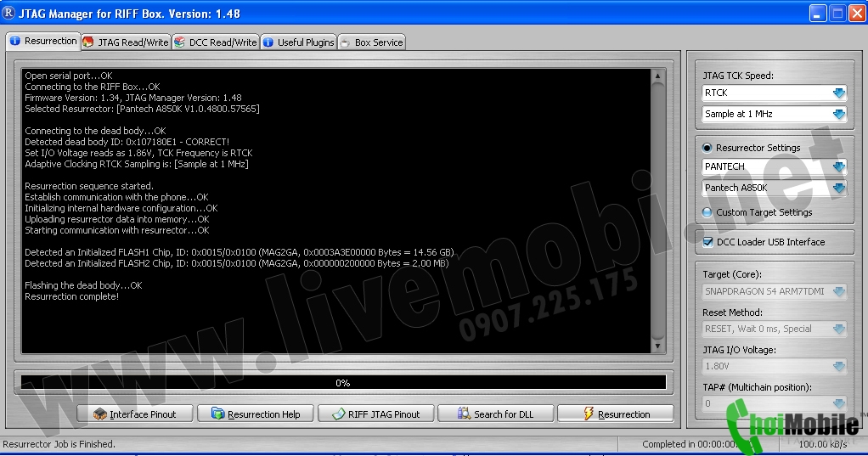
Task: Open the Resurrection tab
Action: tap(43, 41)
